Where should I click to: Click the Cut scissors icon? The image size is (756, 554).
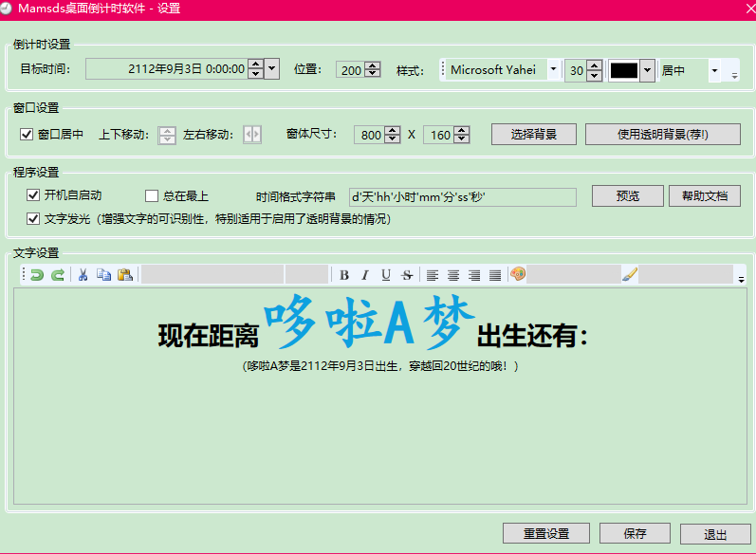83,275
